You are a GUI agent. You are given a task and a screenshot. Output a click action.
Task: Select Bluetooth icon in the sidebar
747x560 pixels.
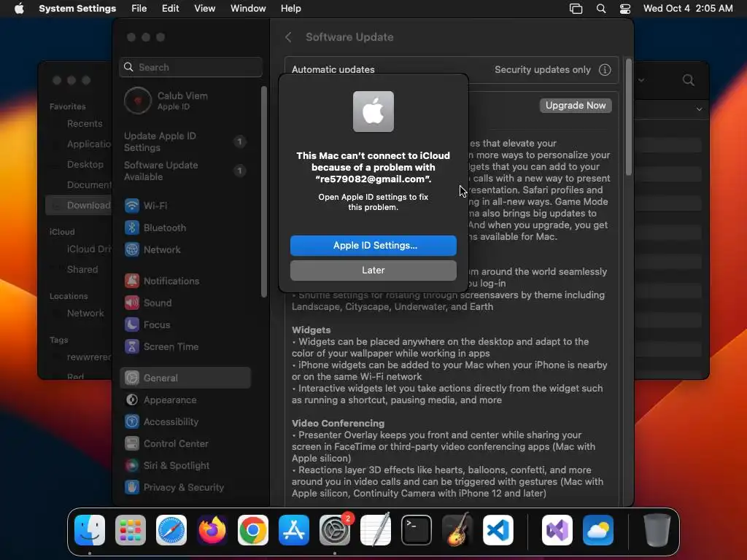click(132, 227)
